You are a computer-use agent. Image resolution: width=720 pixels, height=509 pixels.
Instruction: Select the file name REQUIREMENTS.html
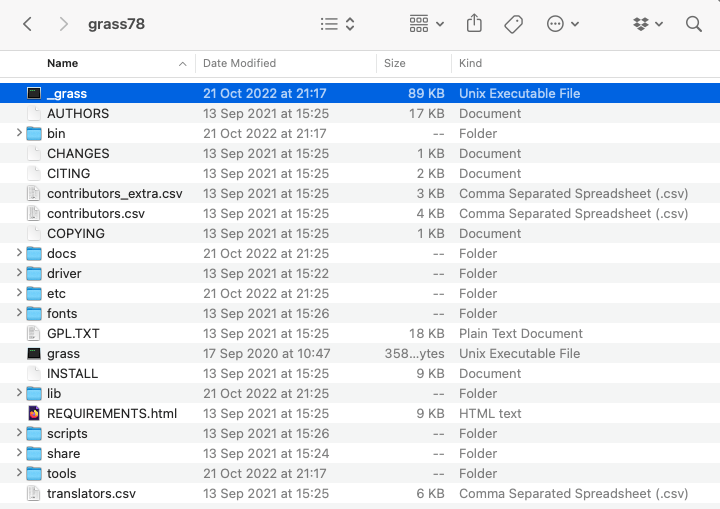(x=112, y=413)
